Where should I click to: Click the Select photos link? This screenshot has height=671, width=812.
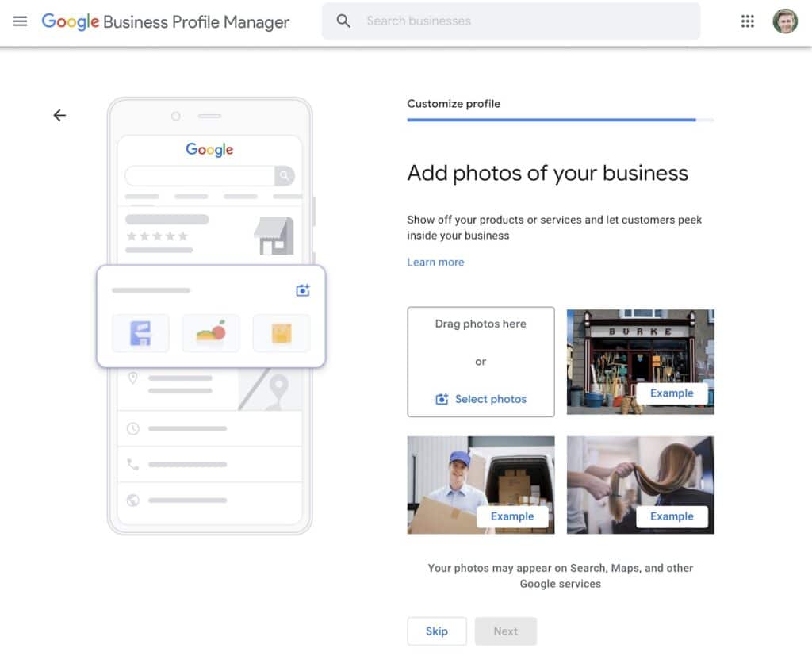(490, 399)
